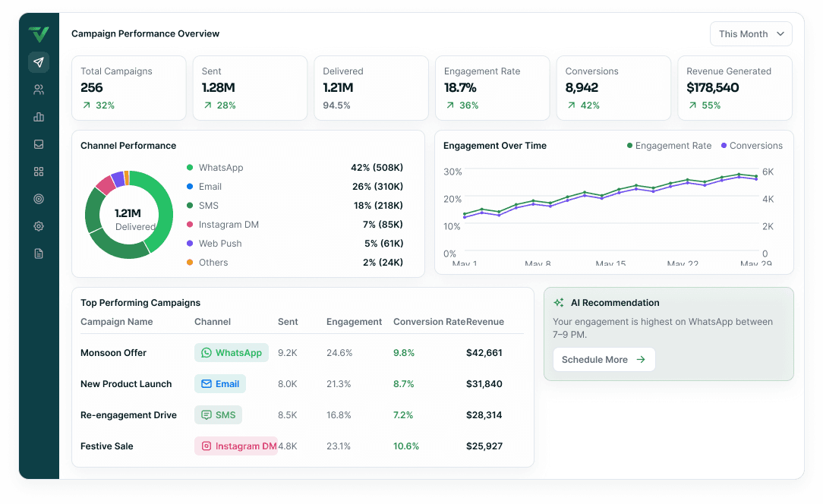This screenshot has height=504, width=823.
Task: Open the grid apps sidebar icon
Action: click(x=39, y=172)
